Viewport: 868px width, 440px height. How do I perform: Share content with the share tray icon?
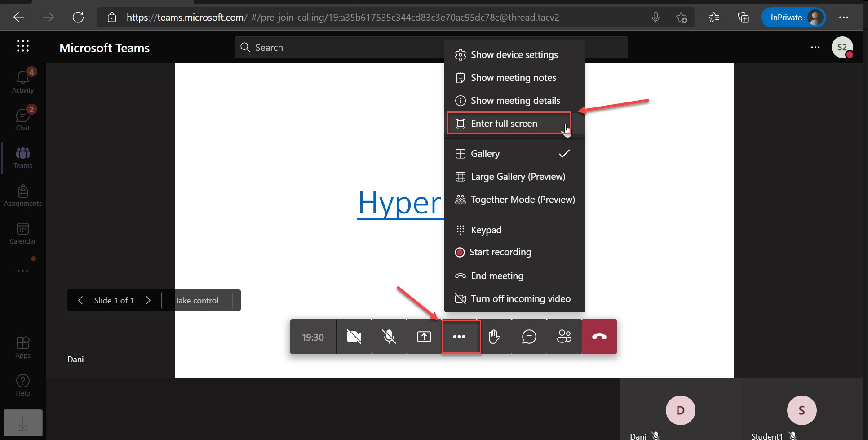[x=424, y=337]
